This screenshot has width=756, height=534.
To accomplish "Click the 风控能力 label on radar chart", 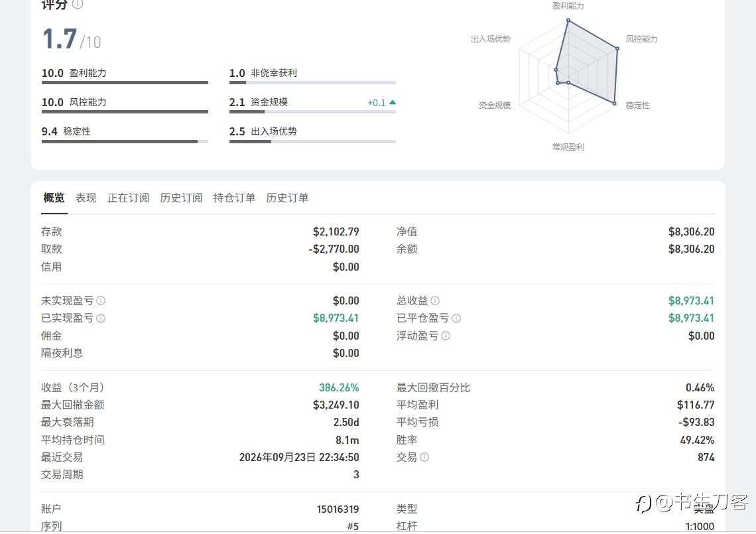I will (641, 39).
